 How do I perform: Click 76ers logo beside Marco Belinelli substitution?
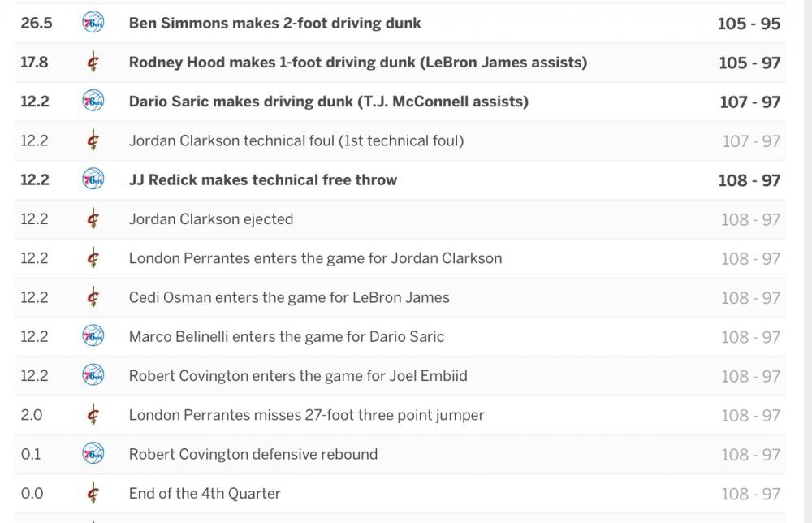click(x=93, y=336)
